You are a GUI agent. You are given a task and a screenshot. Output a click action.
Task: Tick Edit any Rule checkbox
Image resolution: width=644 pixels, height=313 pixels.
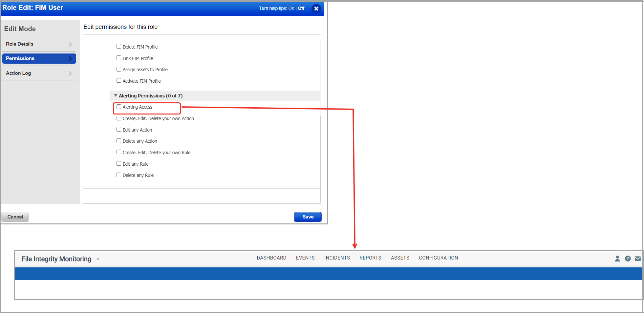point(119,164)
